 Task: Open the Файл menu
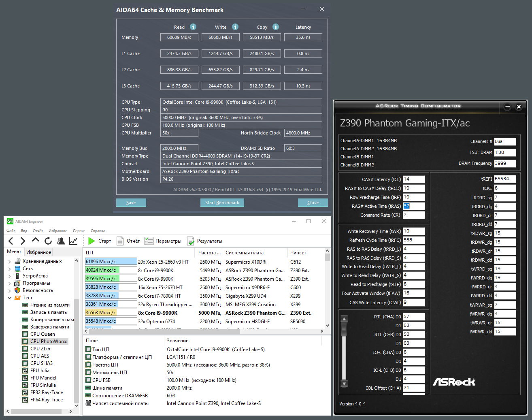click(x=11, y=231)
